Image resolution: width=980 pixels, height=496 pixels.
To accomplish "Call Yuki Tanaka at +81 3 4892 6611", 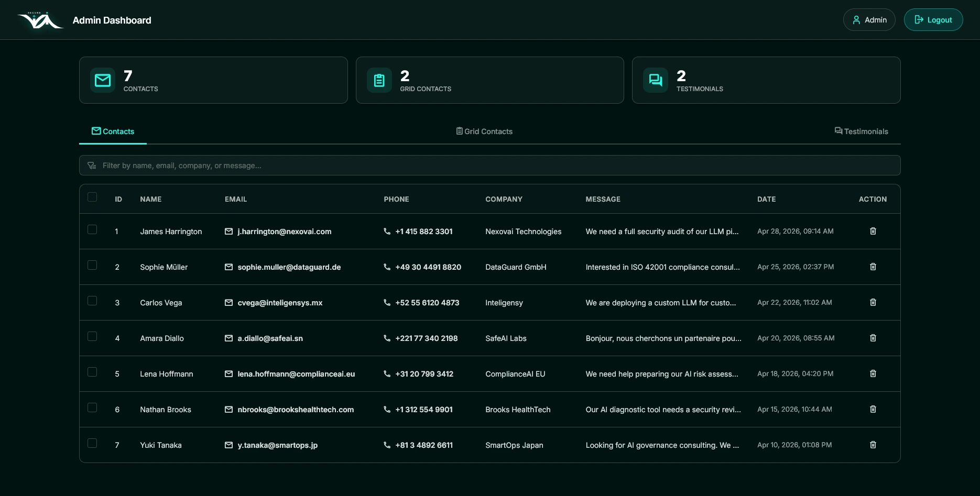I will pos(424,445).
